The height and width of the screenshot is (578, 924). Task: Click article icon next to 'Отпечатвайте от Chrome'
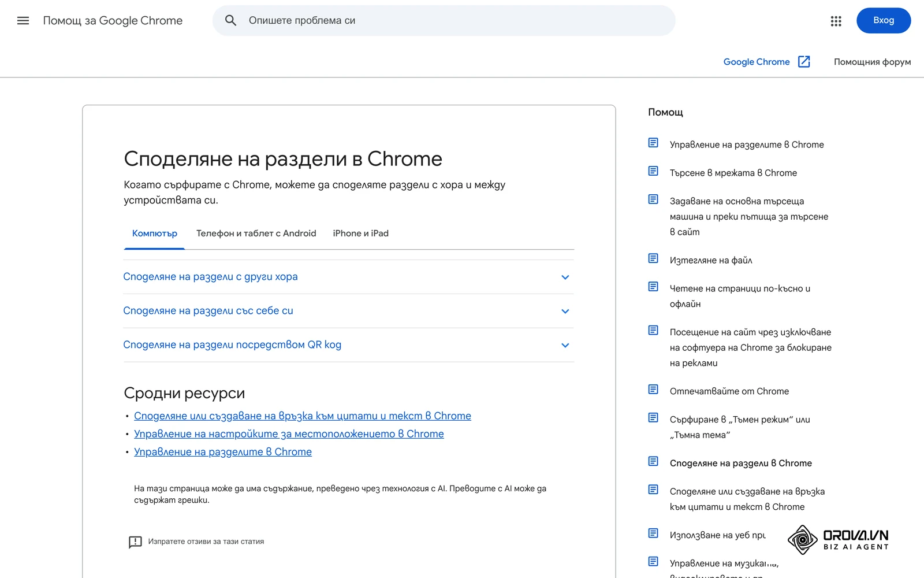(653, 390)
